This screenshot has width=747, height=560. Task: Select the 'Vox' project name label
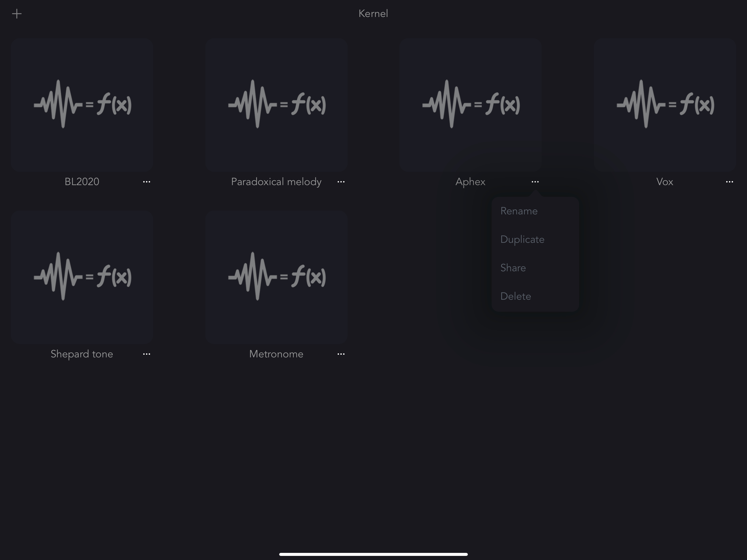pos(665,182)
